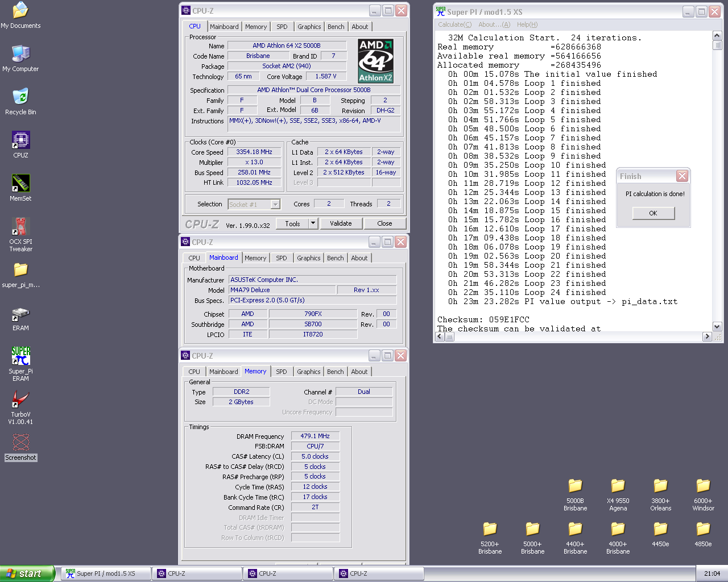
Task: Click top CPU-Z window title icon
Action: click(x=186, y=10)
